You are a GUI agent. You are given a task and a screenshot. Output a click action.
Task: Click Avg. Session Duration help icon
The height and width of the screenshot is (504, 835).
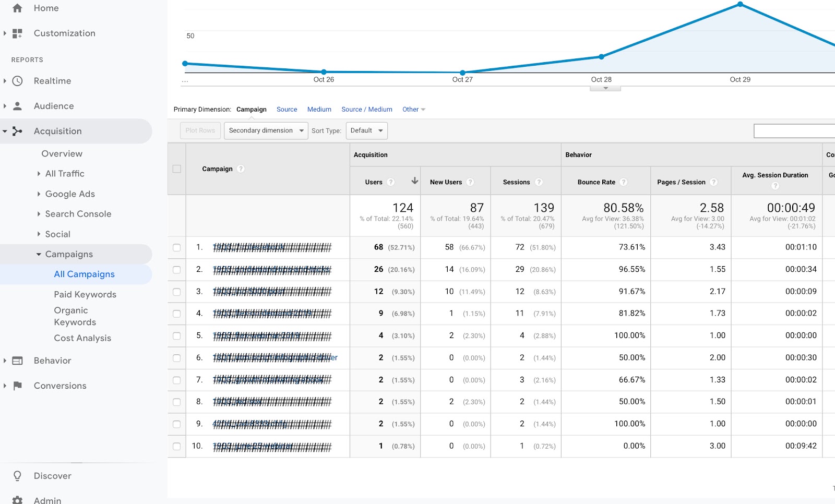[775, 186]
